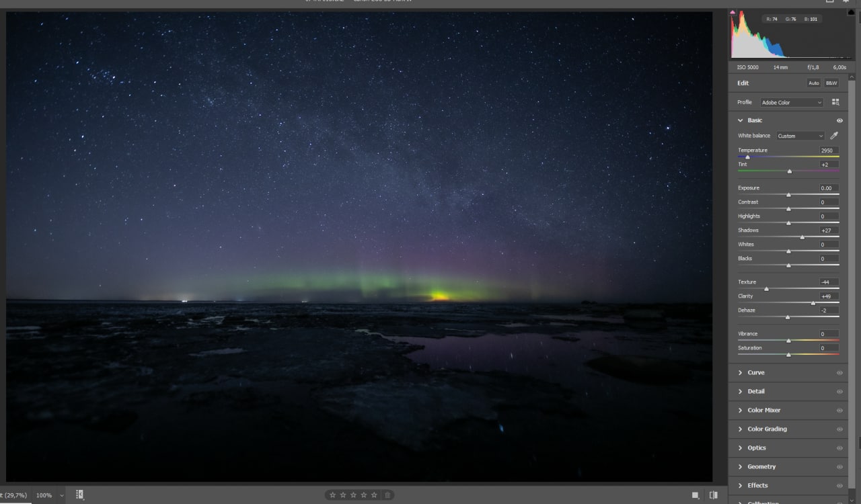Toggle the shadow clipping warning triangle on histogram
Viewport: 861px width, 504px height.
733,12
